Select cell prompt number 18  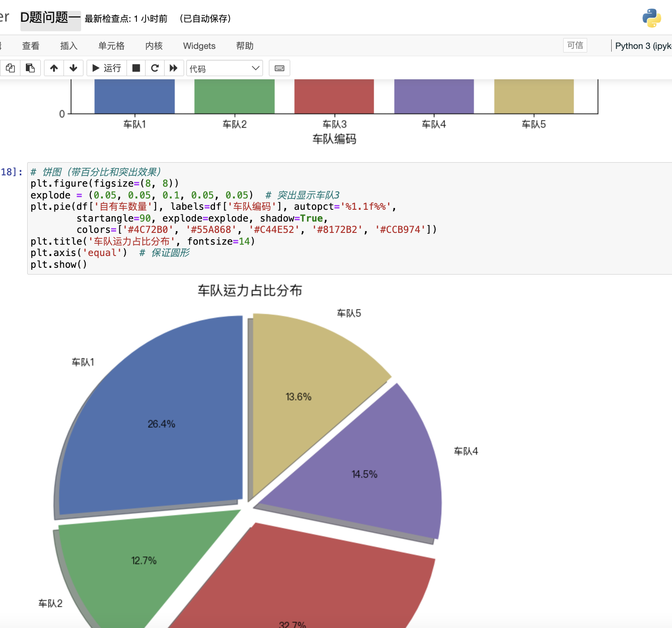[11, 172]
